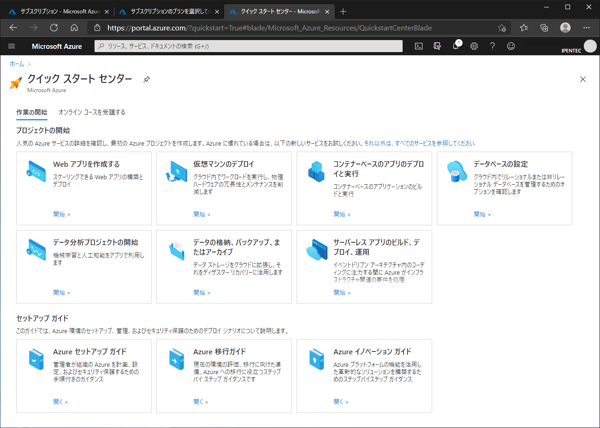The image size is (600, 428).
Task: Open the notifications bell
Action: (455, 46)
